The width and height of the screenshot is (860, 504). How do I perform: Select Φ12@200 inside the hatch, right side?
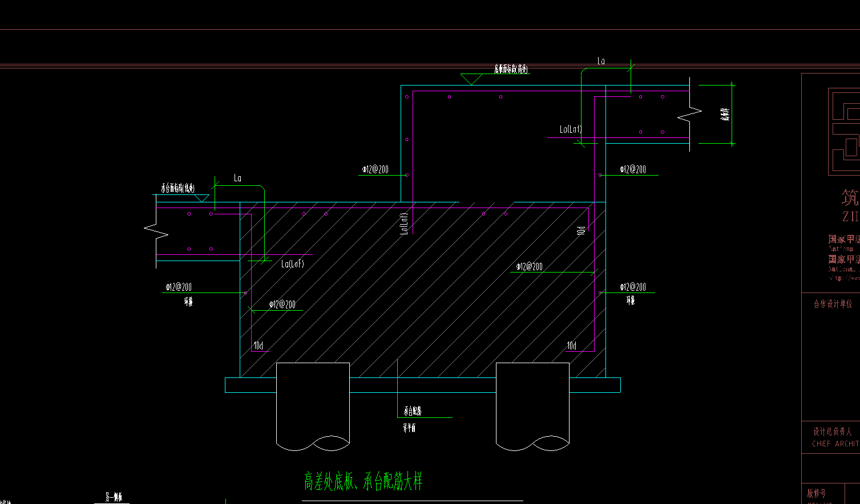pyautogui.click(x=529, y=266)
